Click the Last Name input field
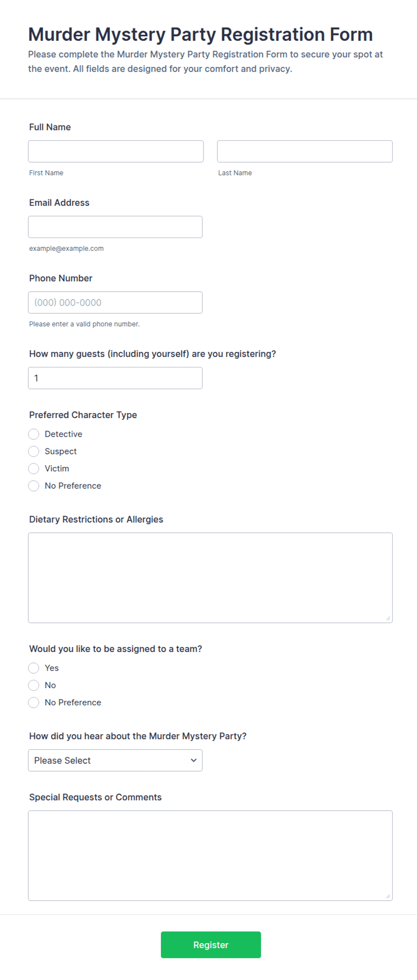 click(x=305, y=151)
